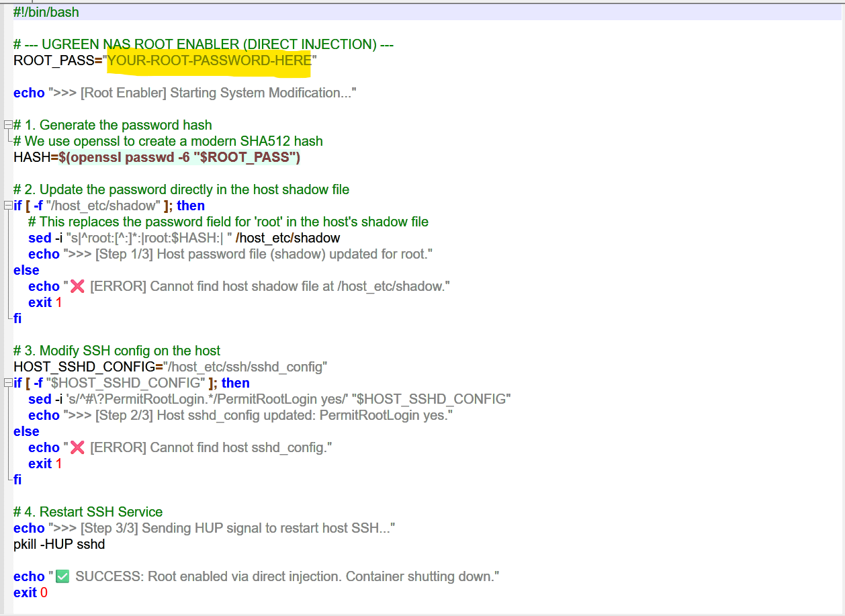This screenshot has width=845, height=616.
Task: Click the '# 4. Restart SSH Service' comment
Action: pyautogui.click(x=87, y=512)
